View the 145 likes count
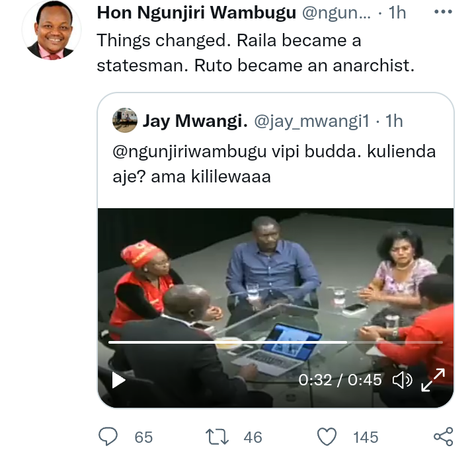The width and height of the screenshot is (476, 458). pos(366,438)
